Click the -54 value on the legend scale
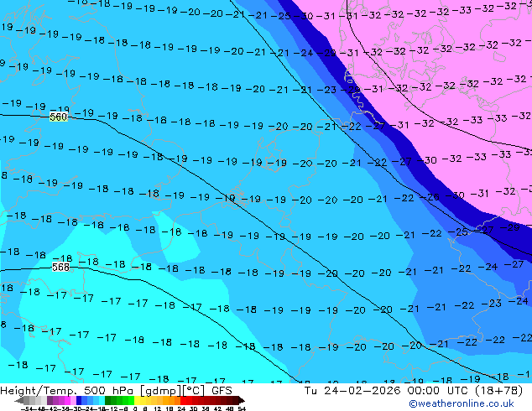The width and height of the screenshot is (532, 411). coord(27,408)
